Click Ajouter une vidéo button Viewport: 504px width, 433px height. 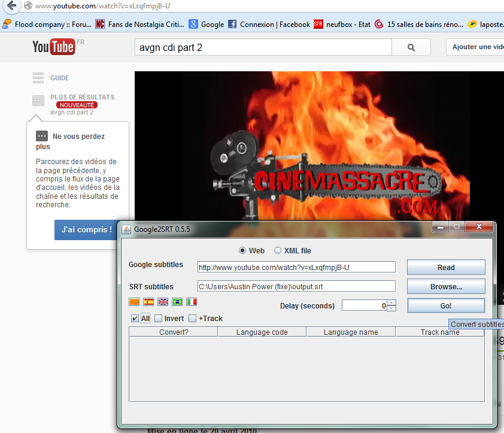point(475,47)
